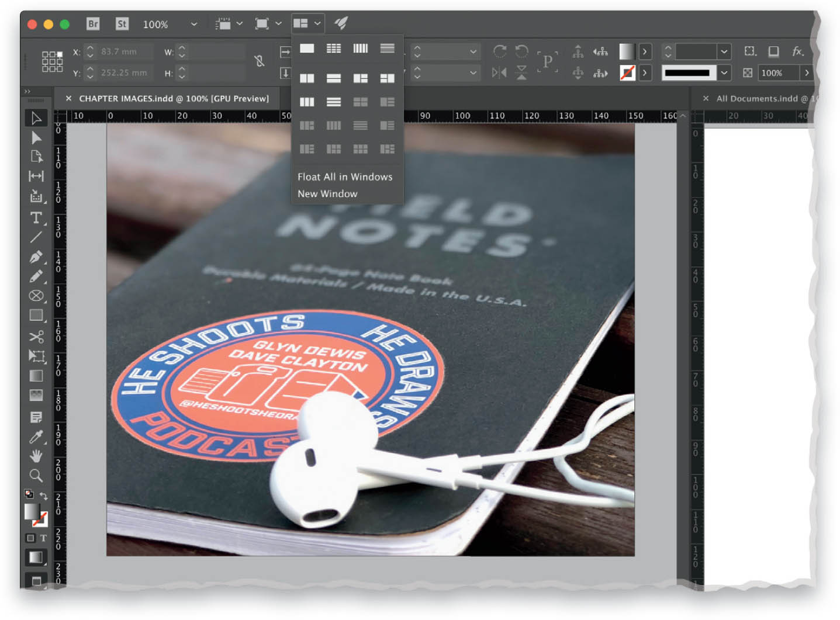Image resolution: width=840 pixels, height=620 pixels.
Task: Select the Zoom magnifier tool
Action: [x=36, y=475]
